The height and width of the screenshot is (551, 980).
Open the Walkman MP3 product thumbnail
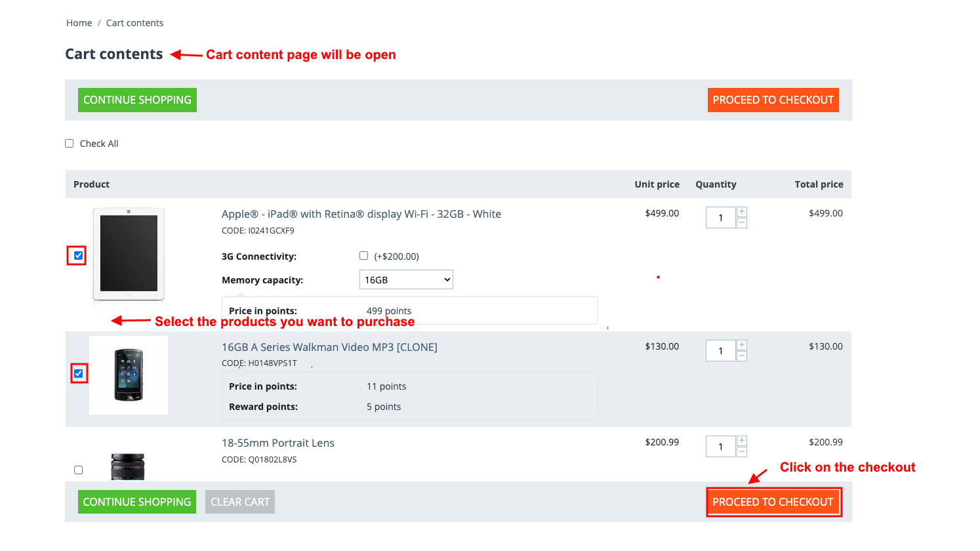click(x=129, y=375)
